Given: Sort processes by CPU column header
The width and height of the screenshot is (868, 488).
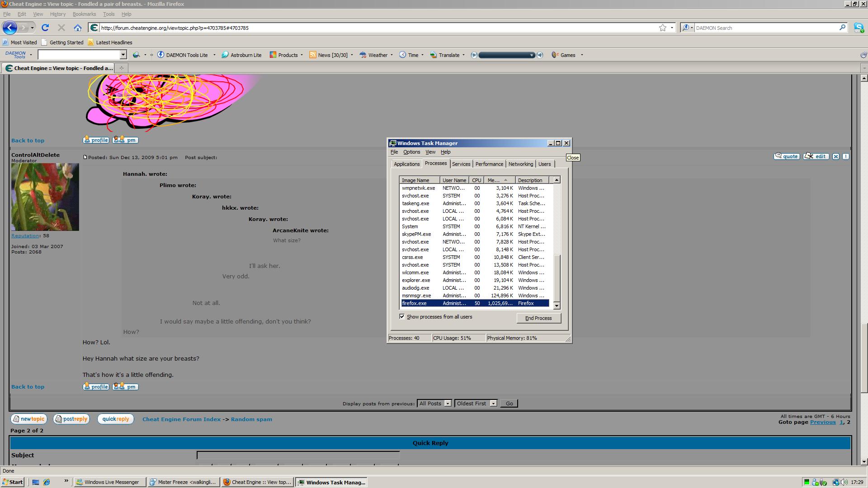Looking at the screenshot, I should [x=476, y=180].
